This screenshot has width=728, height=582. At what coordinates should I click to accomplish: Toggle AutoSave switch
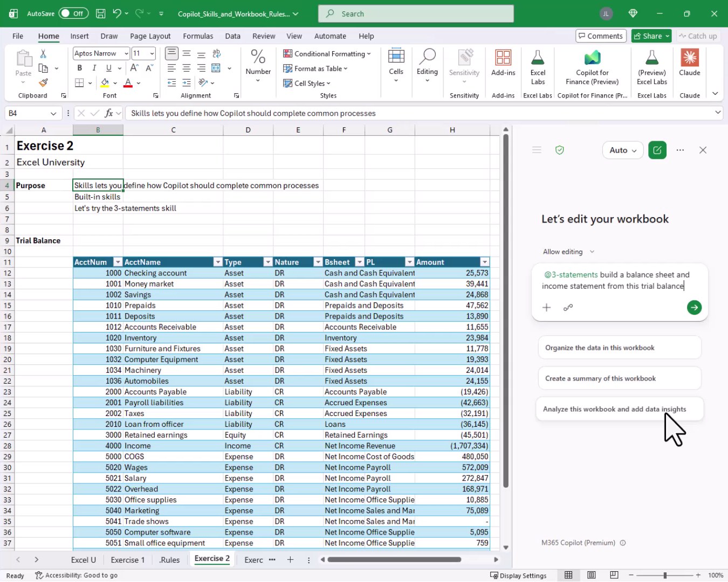(x=73, y=13)
